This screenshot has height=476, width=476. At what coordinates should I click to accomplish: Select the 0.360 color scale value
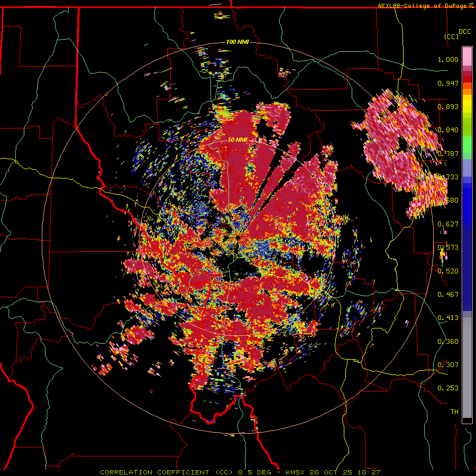click(448, 341)
